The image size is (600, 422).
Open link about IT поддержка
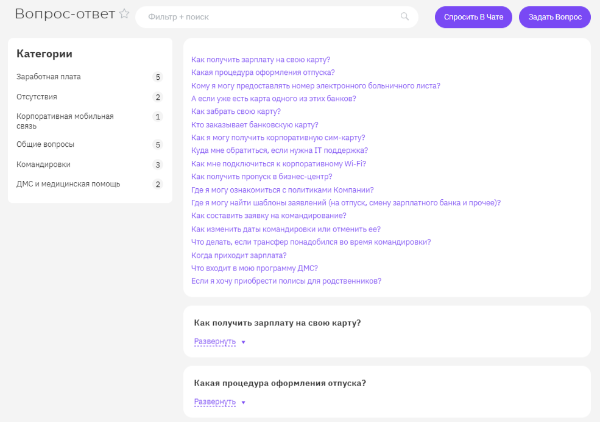click(x=279, y=150)
